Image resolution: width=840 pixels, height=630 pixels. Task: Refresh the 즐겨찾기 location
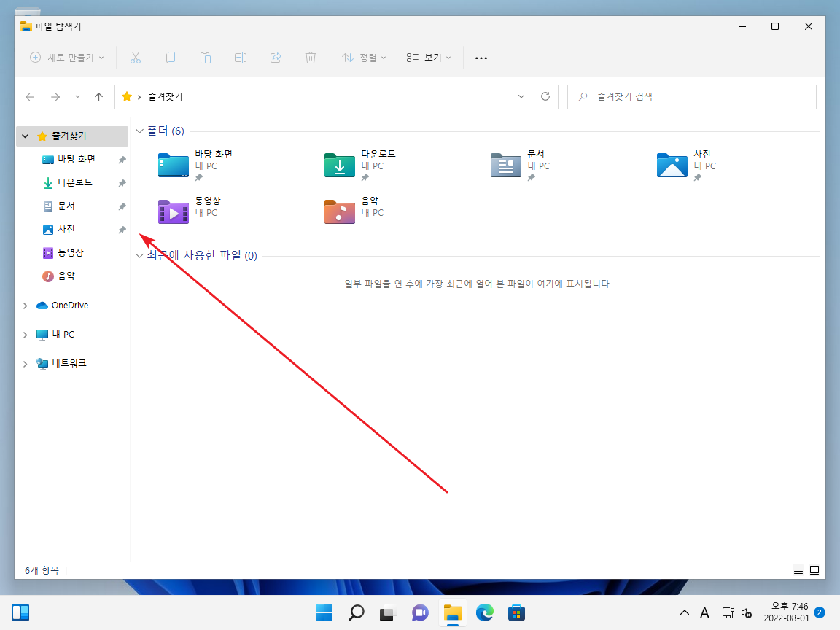point(545,96)
